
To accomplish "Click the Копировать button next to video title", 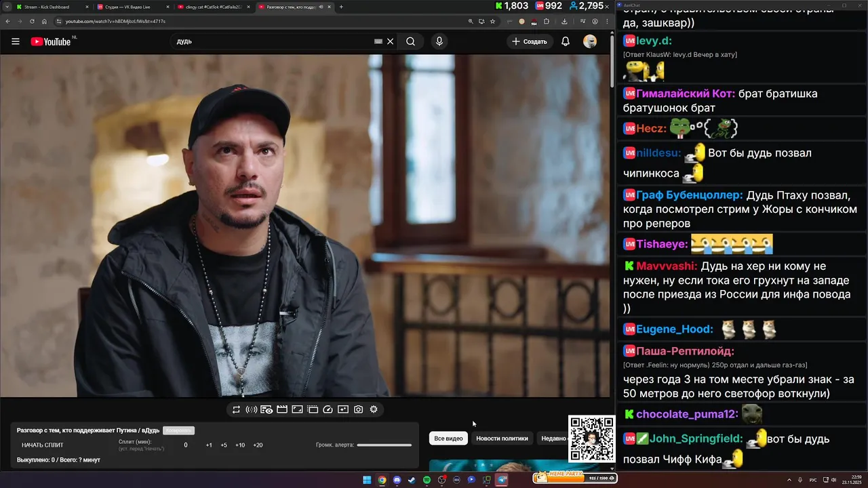I will (178, 430).
